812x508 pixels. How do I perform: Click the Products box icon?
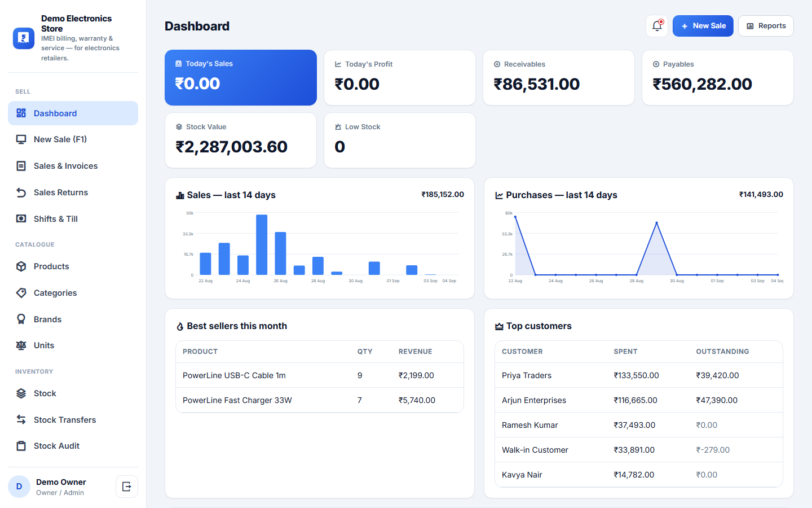point(21,266)
